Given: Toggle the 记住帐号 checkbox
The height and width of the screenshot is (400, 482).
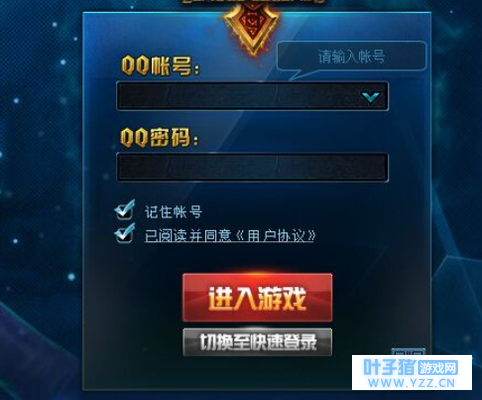Looking at the screenshot, I should 125,210.
